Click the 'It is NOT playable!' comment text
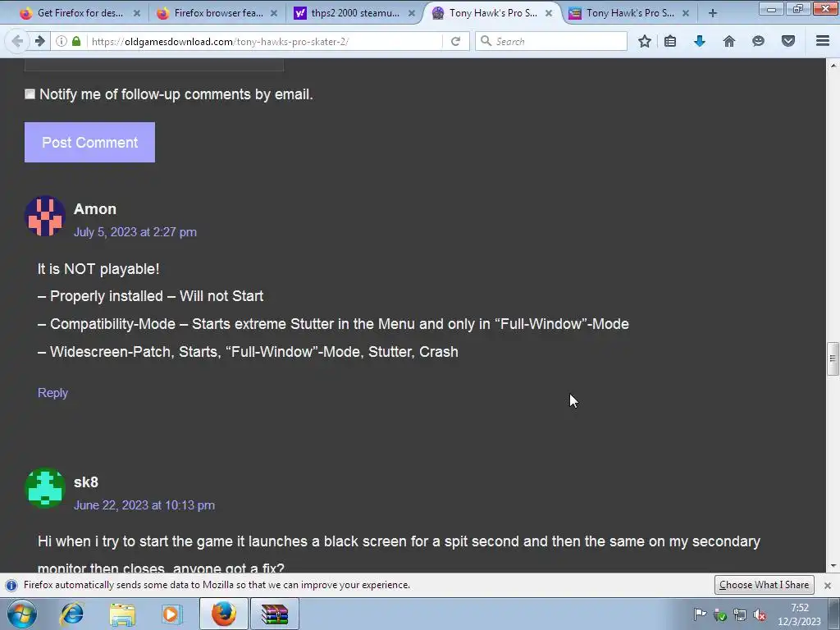 [98, 269]
